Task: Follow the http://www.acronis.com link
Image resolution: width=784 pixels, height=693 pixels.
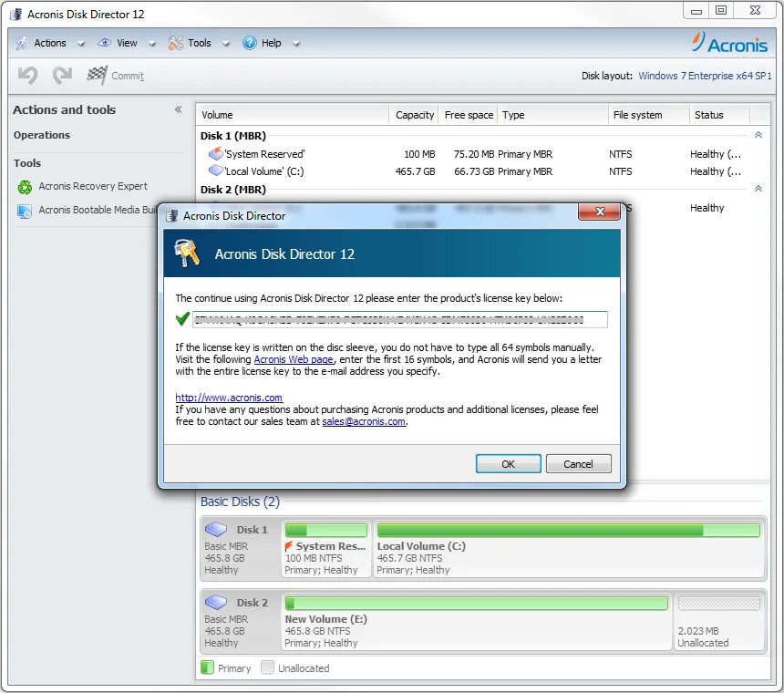Action: [229, 398]
